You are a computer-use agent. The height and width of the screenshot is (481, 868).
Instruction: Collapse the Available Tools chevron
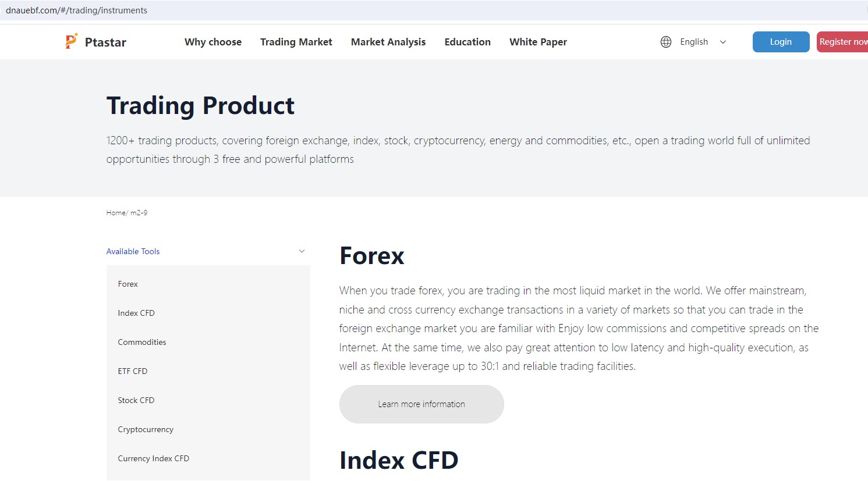(x=302, y=251)
